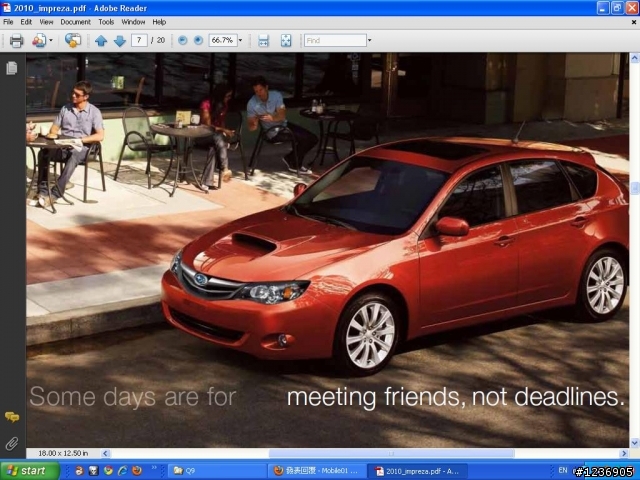Click the vertical scrollbar down arrow
The width and height of the screenshot is (640, 480).
coord(634,442)
